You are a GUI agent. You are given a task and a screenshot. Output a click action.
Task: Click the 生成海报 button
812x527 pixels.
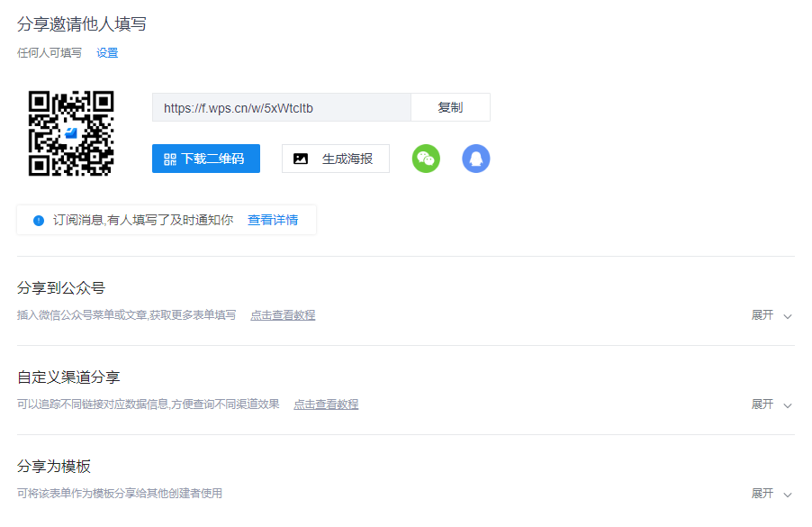336,159
